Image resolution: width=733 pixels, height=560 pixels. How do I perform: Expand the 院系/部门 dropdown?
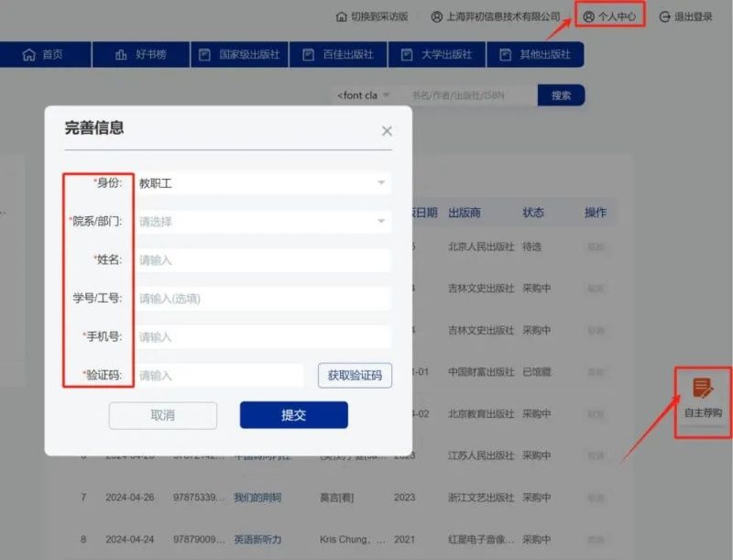263,221
